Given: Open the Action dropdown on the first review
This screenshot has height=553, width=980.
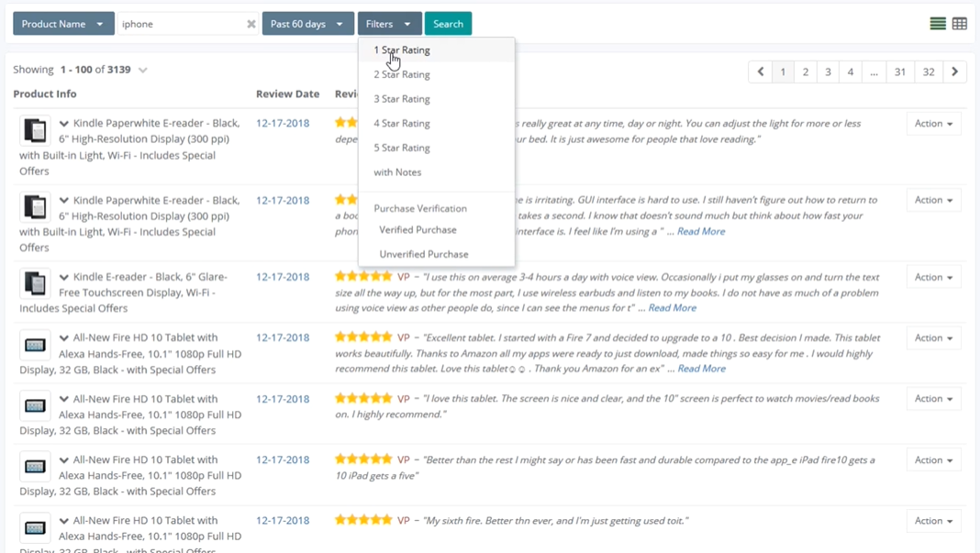Looking at the screenshot, I should [x=933, y=123].
